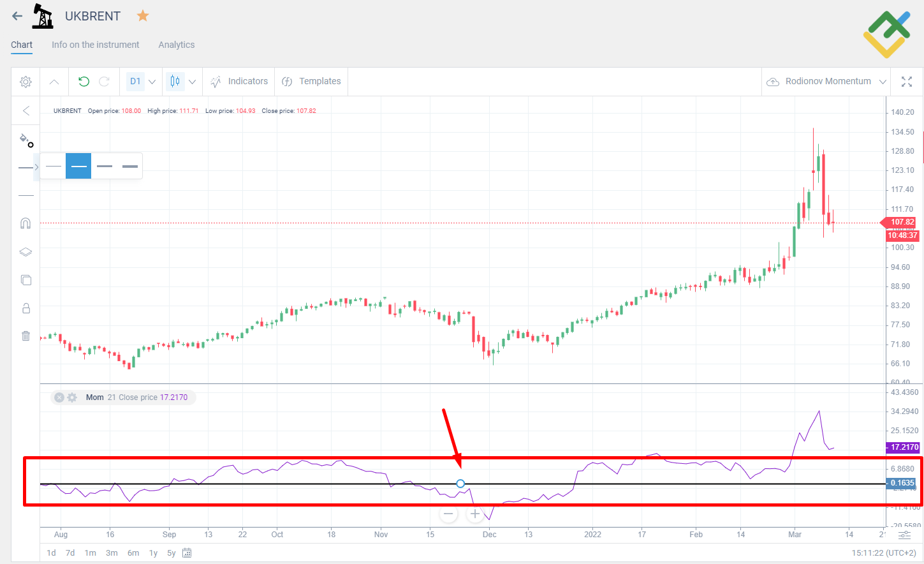Screen dimensions: 924x564
Task: Expand the chart to fullscreen
Action: 907,82
